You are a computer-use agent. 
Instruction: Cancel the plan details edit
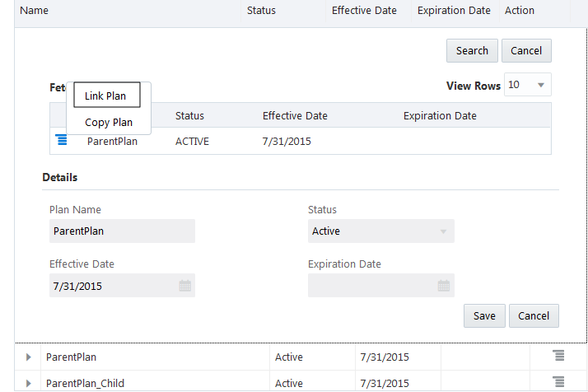[534, 315]
